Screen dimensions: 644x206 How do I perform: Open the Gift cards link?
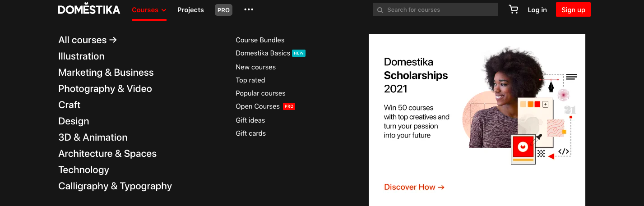(x=250, y=133)
